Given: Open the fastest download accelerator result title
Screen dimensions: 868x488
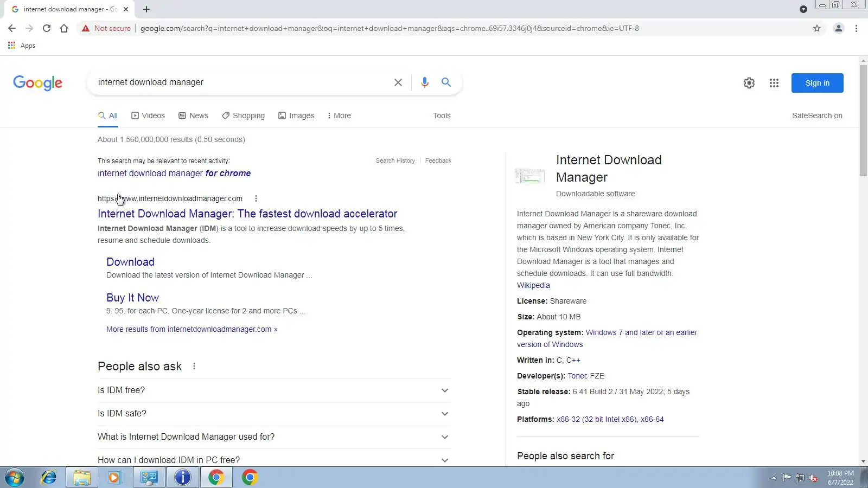Looking at the screenshot, I should 247,214.
